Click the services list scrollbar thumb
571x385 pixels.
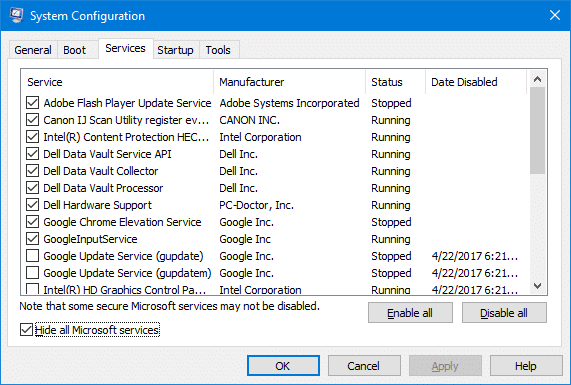537,130
